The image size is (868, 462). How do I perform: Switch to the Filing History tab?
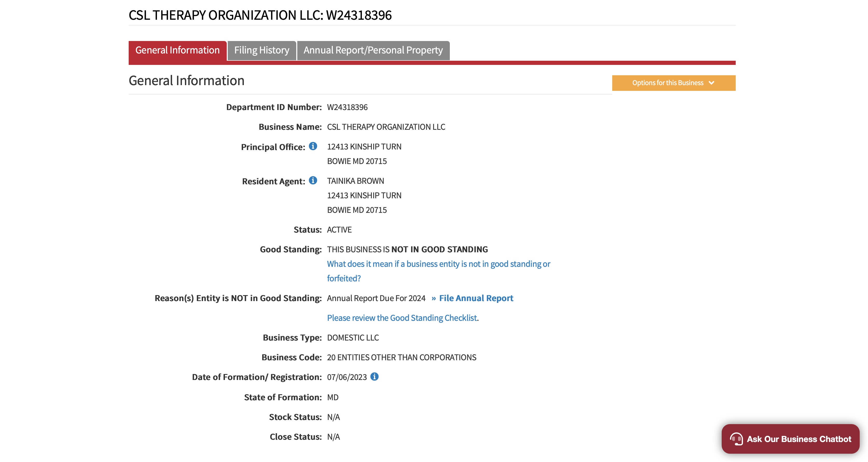pyautogui.click(x=261, y=50)
